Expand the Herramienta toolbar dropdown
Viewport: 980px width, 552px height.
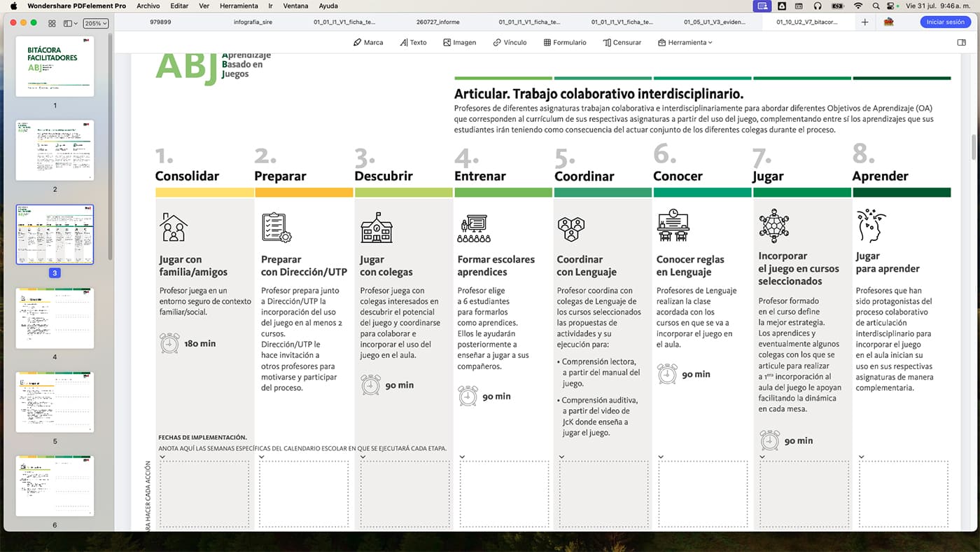(685, 42)
